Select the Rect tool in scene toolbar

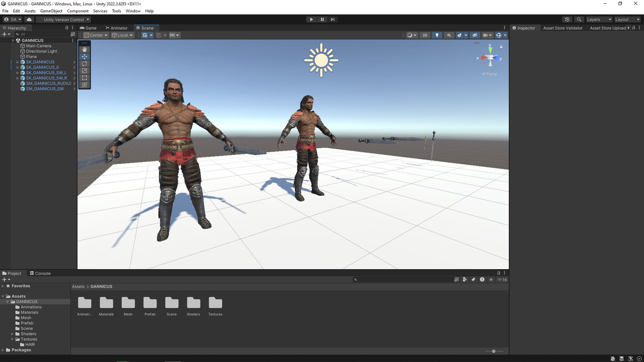84,78
